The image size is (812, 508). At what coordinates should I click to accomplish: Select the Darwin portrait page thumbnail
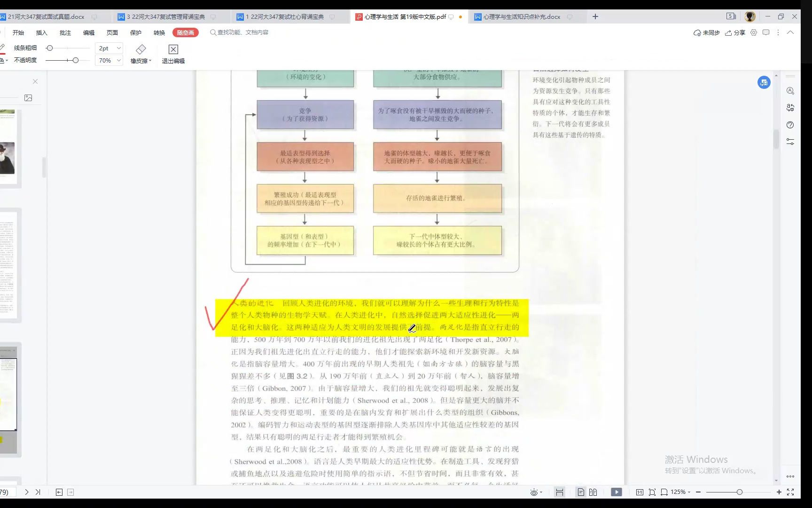pos(8,148)
